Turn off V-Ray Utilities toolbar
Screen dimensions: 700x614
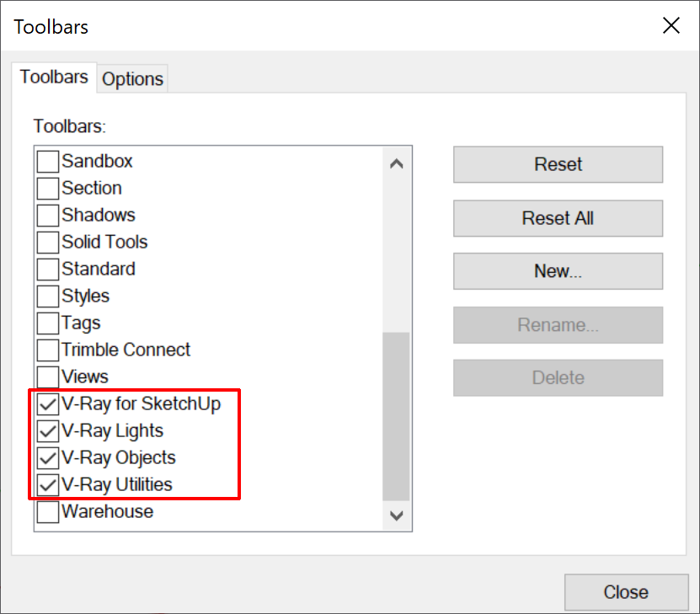pyautogui.click(x=48, y=484)
